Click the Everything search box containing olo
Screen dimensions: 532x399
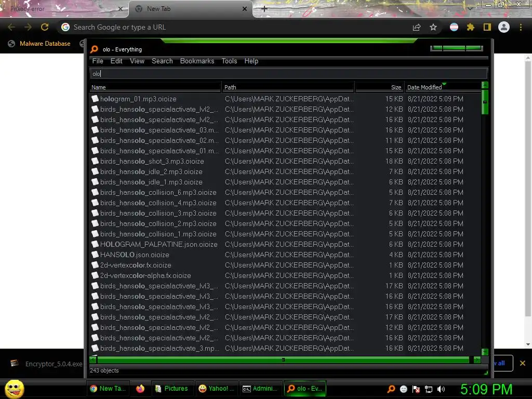pyautogui.click(x=289, y=74)
